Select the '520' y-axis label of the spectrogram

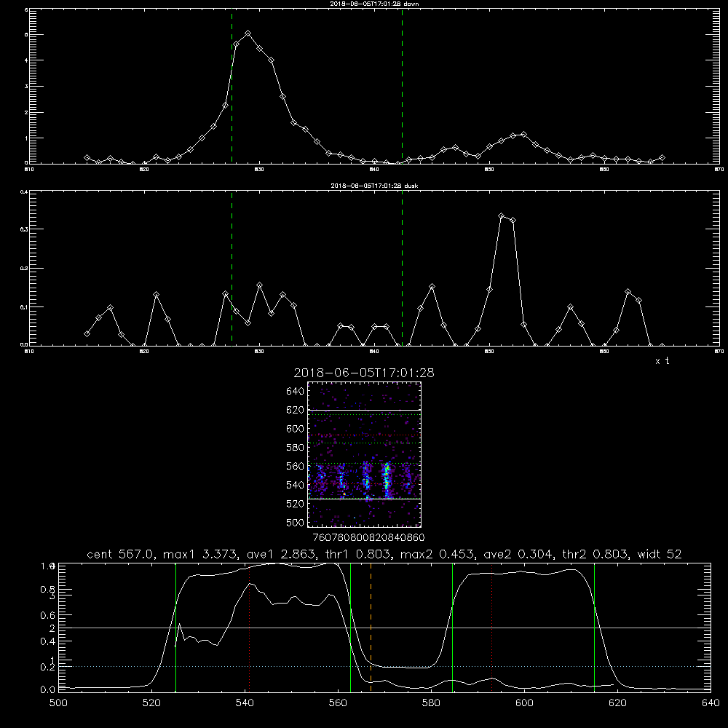pyautogui.click(x=296, y=504)
